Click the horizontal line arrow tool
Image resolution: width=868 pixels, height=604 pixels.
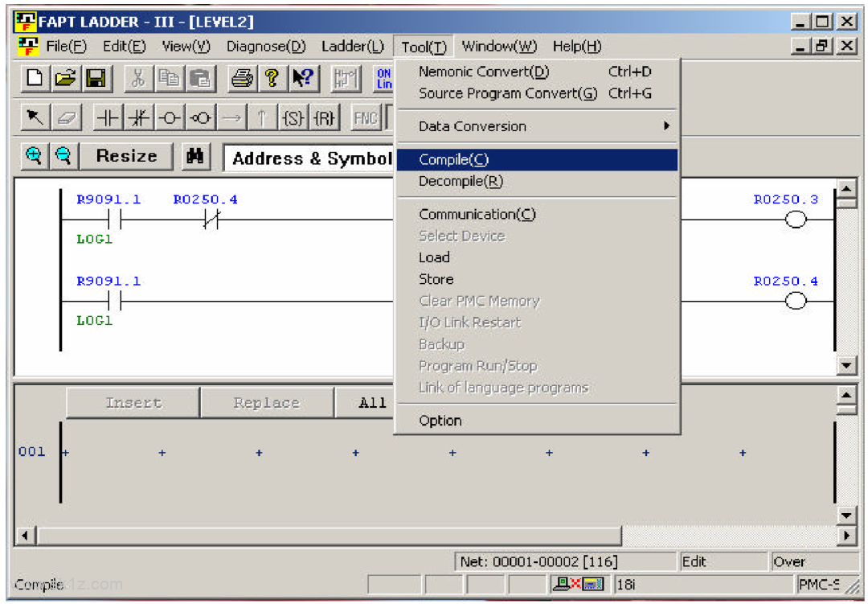[x=232, y=117]
